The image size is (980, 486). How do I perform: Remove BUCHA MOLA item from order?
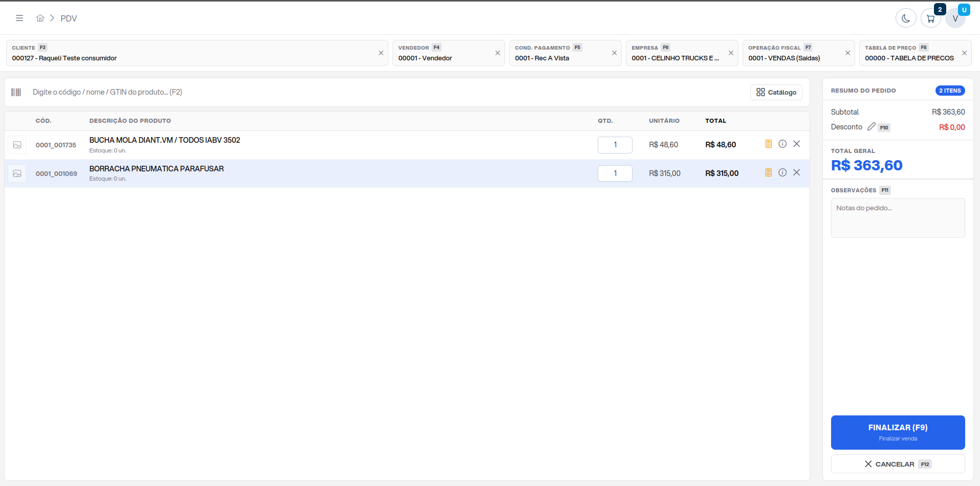[x=796, y=144]
